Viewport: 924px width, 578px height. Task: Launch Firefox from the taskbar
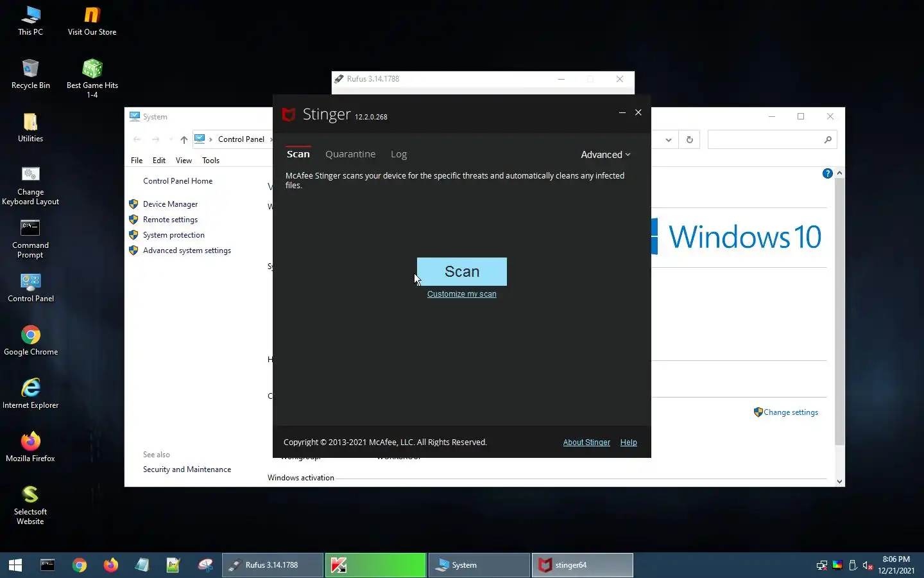(111, 565)
